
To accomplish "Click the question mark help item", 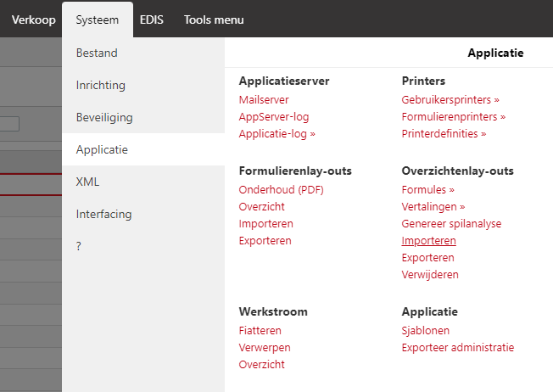I will 79,246.
